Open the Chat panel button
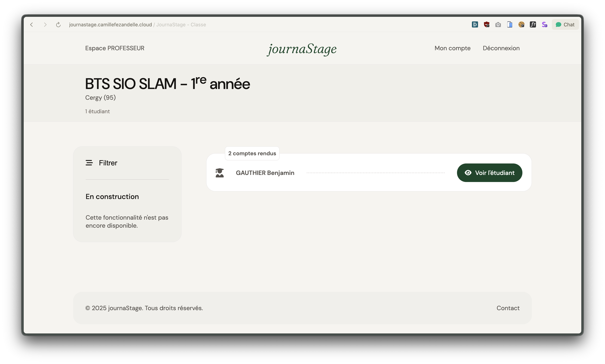 [565, 24]
